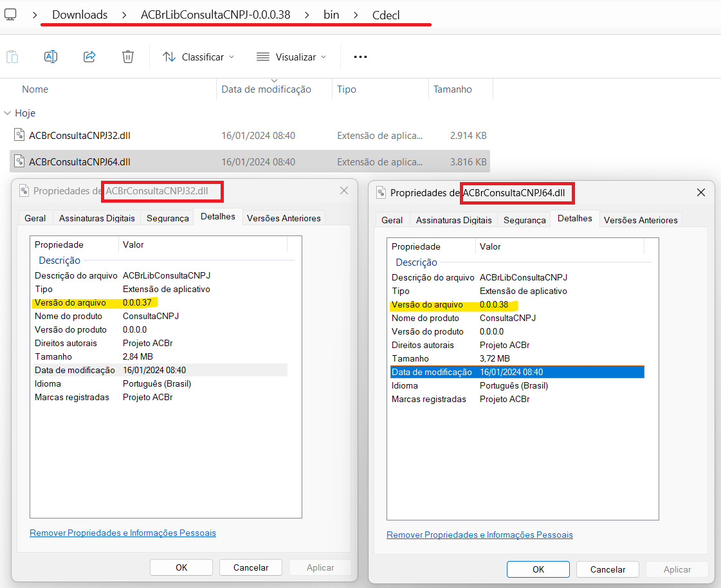
Task: Expand chevron after ACBrLibConsultaCNPJ-0.0.0.38 in breadcrumb
Action: click(x=307, y=15)
